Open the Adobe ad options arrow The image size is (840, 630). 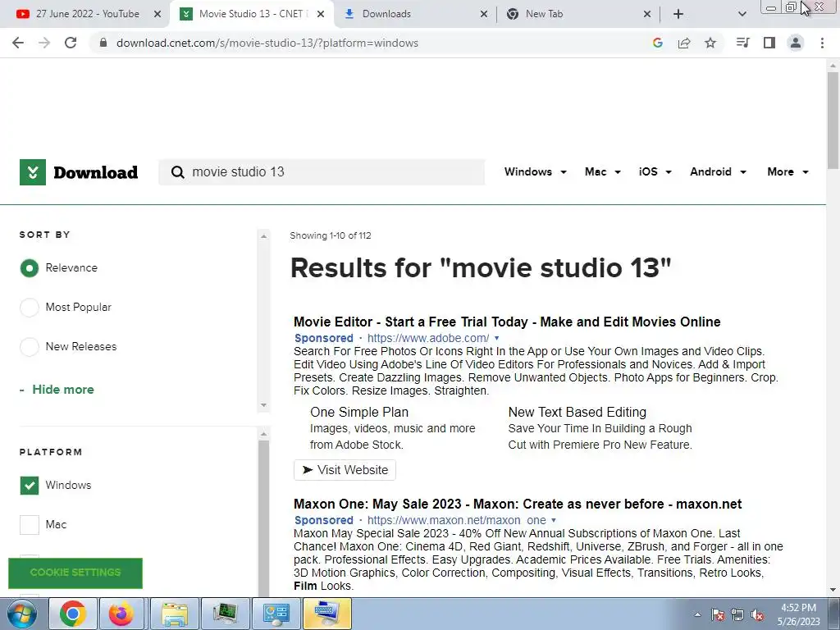(496, 338)
